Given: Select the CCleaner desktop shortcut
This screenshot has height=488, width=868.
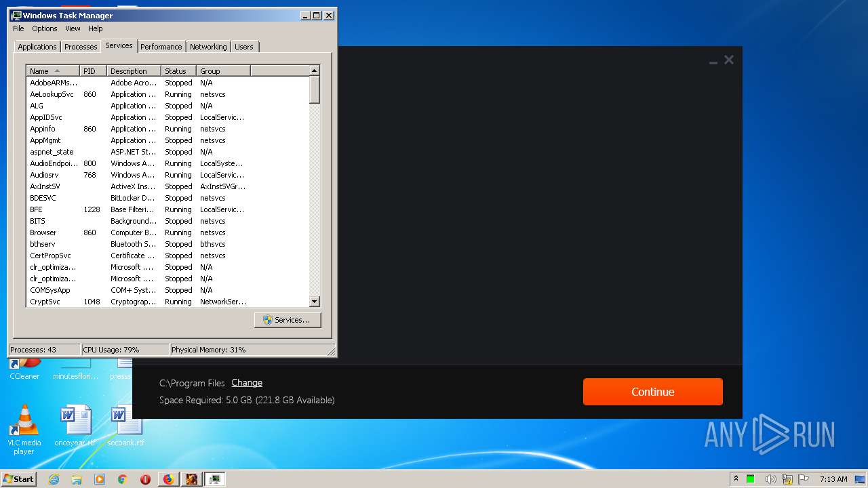Looking at the screenshot, I should tap(24, 369).
